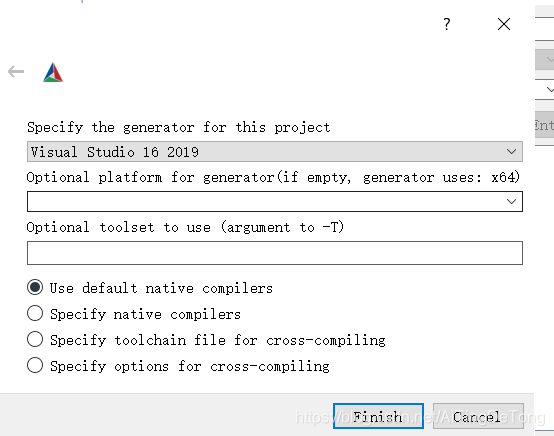This screenshot has width=554, height=436.
Task: Choose Specify toolchain file for cross-compiling
Action: pyautogui.click(x=206, y=340)
